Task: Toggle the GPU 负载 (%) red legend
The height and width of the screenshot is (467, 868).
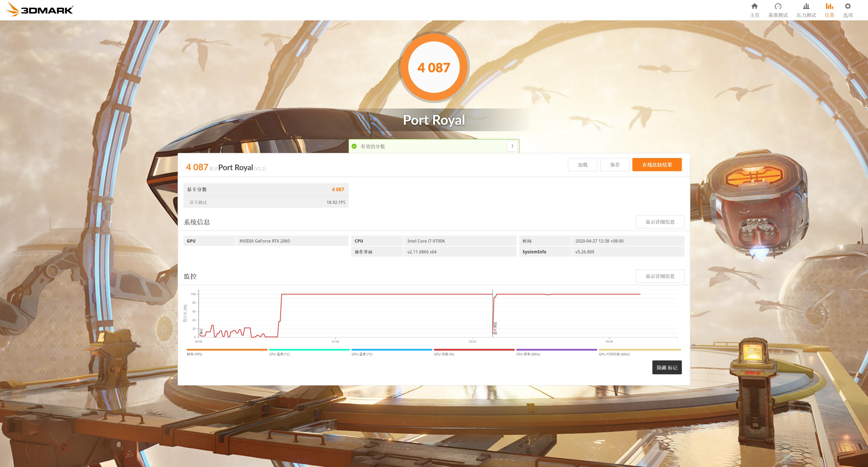Action: [x=444, y=354]
